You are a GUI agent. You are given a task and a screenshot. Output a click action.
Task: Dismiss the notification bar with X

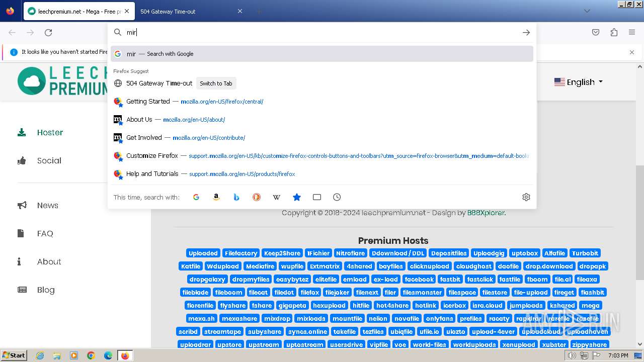[632, 52]
